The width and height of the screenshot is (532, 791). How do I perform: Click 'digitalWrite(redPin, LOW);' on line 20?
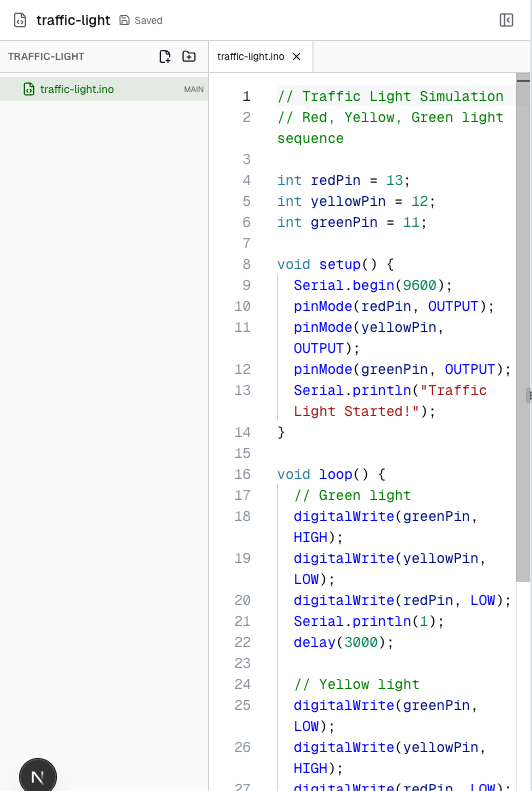pos(402,600)
